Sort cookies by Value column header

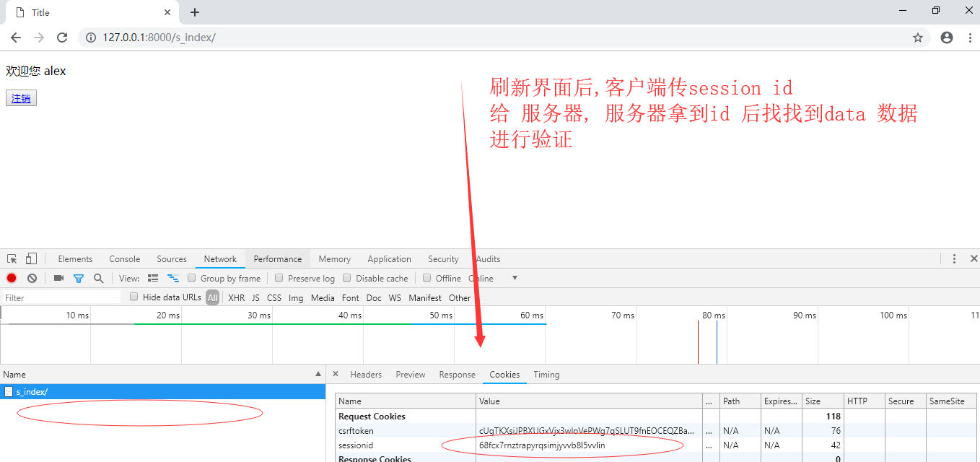[x=589, y=401]
